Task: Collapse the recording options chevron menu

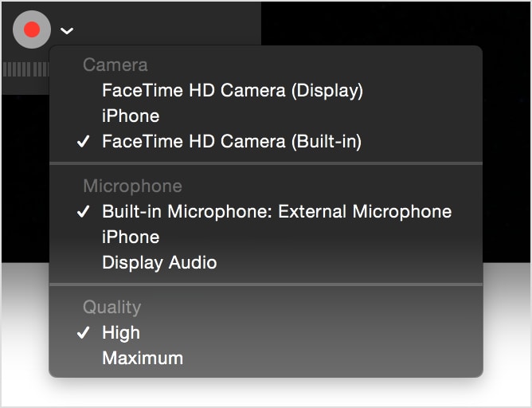Action: (68, 31)
